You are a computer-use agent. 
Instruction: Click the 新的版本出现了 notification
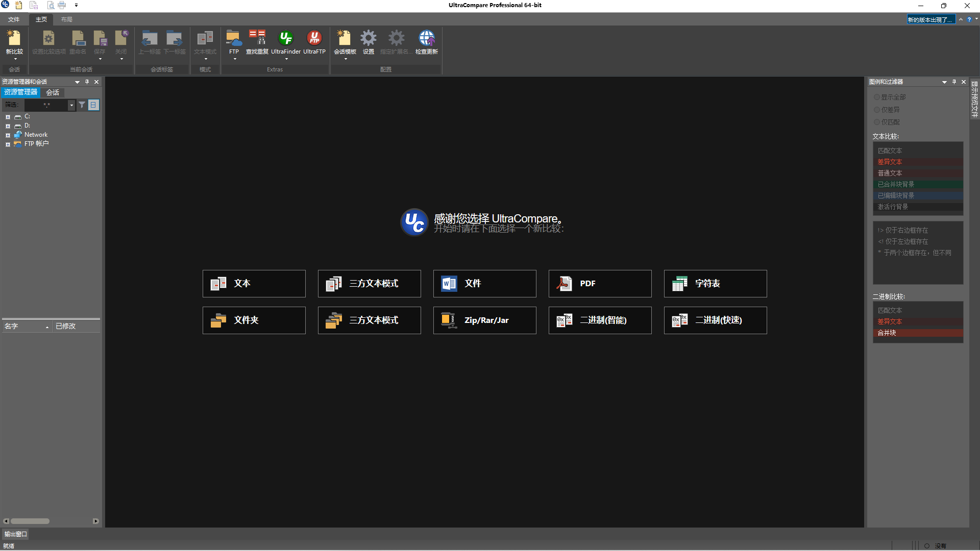coord(930,19)
